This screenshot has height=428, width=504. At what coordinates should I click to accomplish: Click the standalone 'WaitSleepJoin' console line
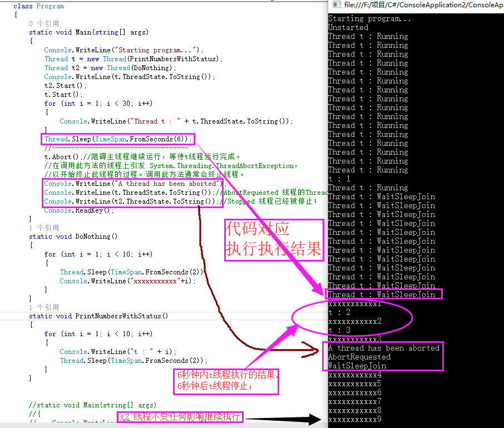[x=357, y=366]
